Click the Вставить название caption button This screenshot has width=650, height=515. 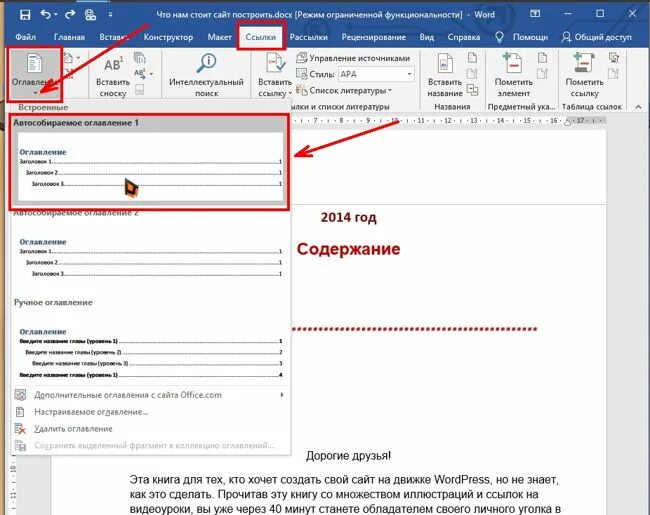point(445,75)
